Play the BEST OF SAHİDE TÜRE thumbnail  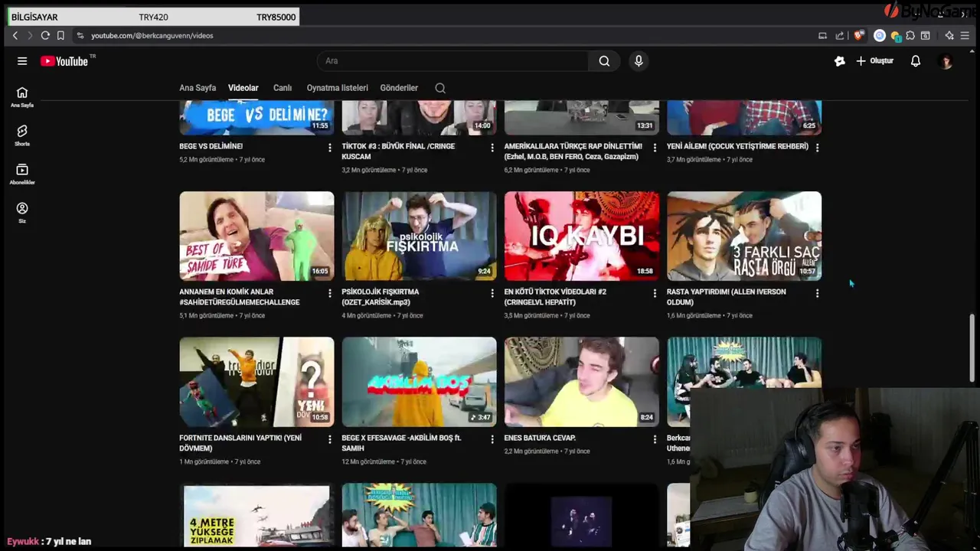[256, 236]
